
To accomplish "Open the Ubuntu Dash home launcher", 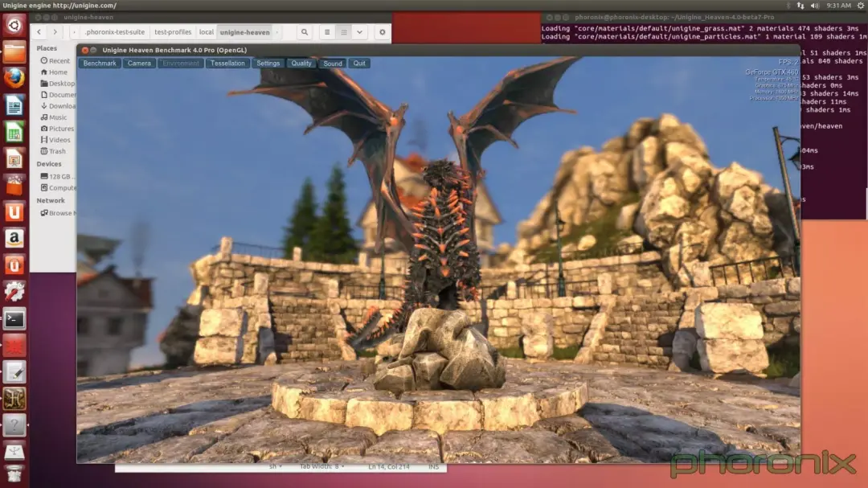I will point(14,25).
